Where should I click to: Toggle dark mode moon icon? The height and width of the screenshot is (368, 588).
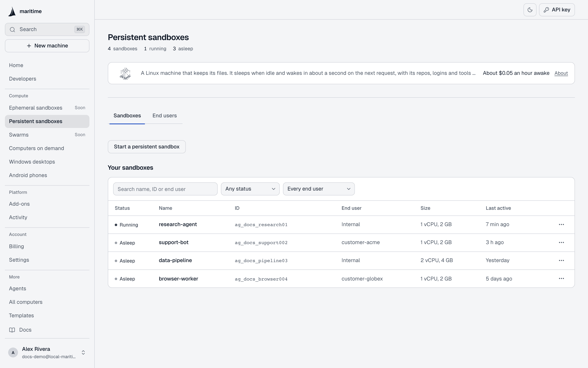click(530, 10)
